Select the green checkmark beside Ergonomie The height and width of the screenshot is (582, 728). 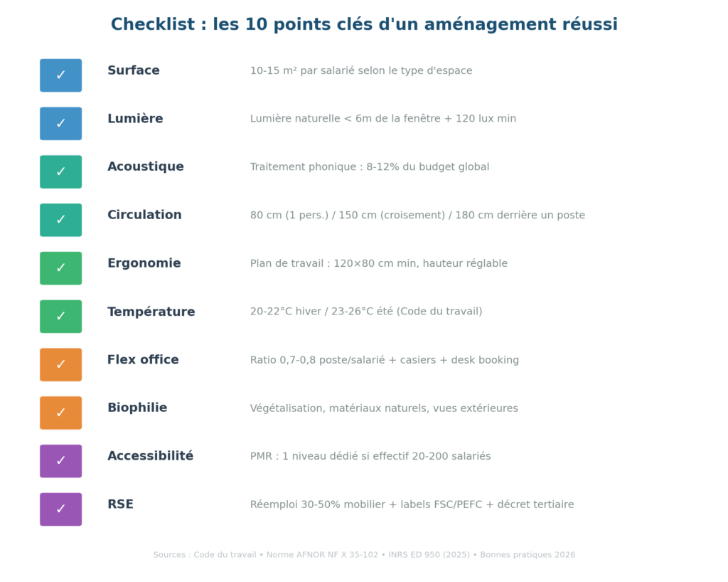pyautogui.click(x=60, y=268)
